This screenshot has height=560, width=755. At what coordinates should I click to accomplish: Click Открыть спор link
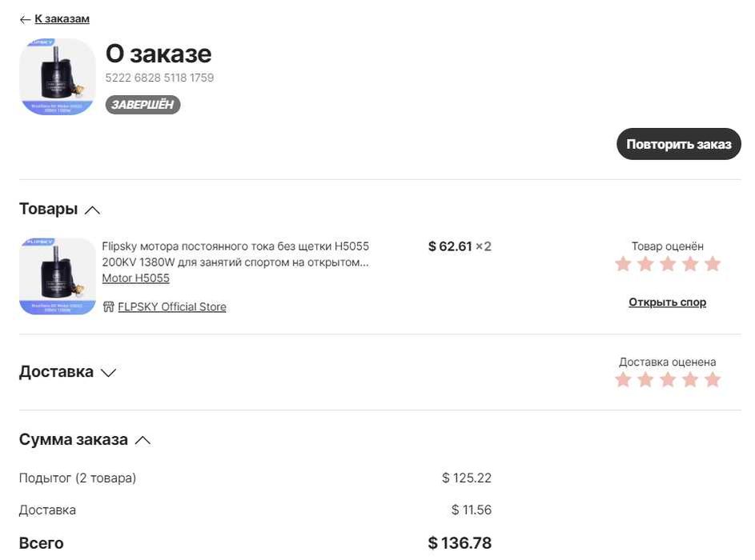[667, 302]
